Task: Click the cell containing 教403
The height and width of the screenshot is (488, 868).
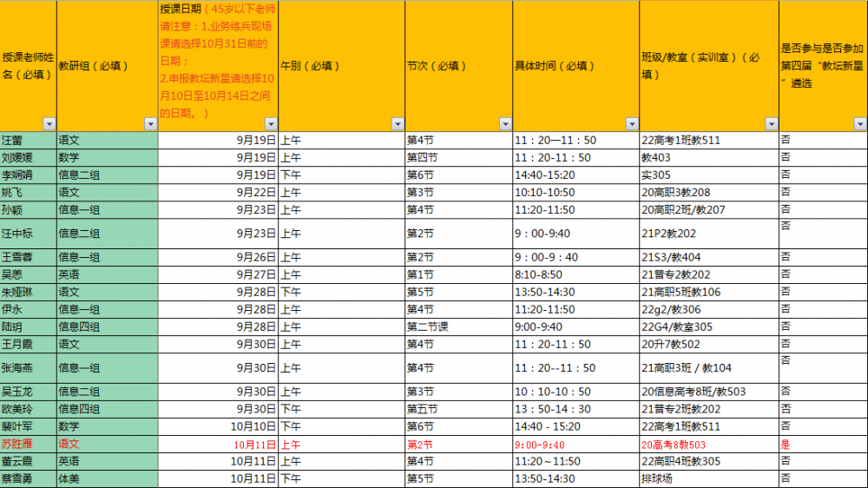Action: click(x=707, y=157)
